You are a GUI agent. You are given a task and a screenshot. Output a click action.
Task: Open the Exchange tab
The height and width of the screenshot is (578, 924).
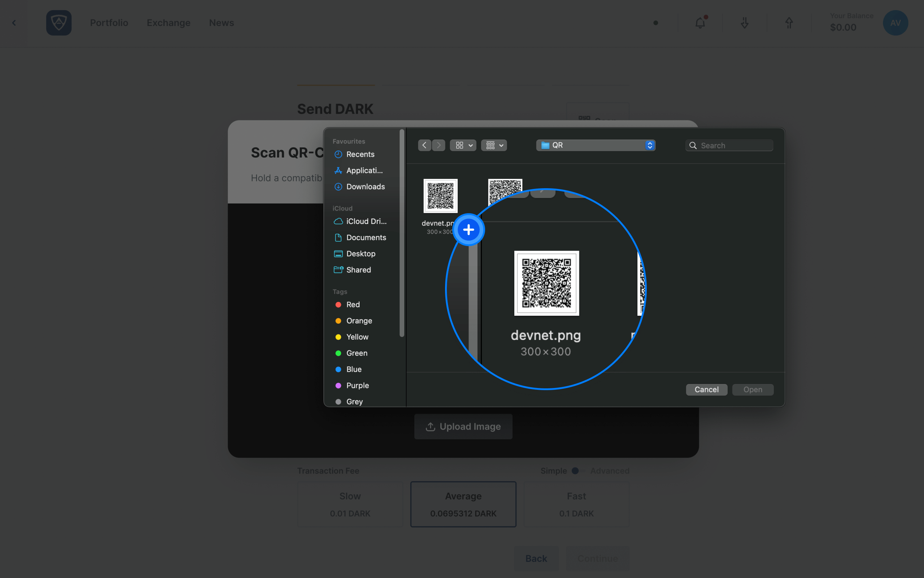[x=169, y=23]
